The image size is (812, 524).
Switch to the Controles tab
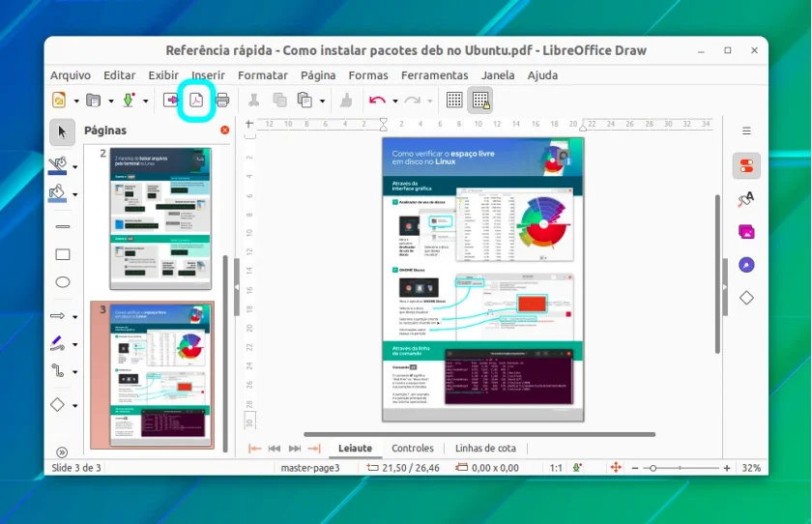pyautogui.click(x=412, y=449)
